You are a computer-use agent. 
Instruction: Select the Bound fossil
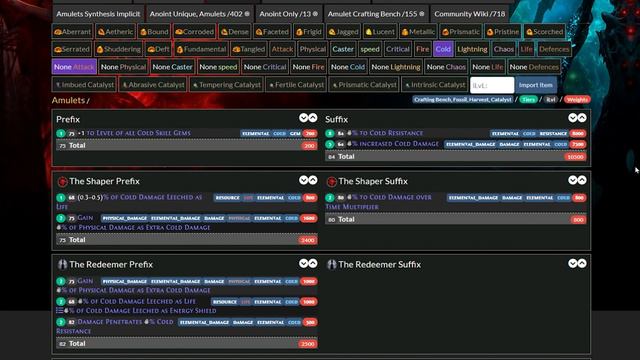click(x=154, y=31)
